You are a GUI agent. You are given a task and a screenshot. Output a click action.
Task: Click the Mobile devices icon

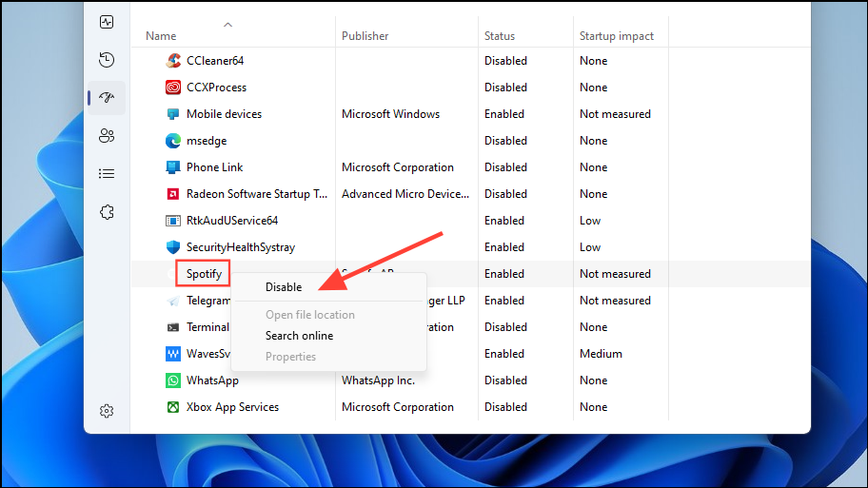pyautogui.click(x=173, y=114)
